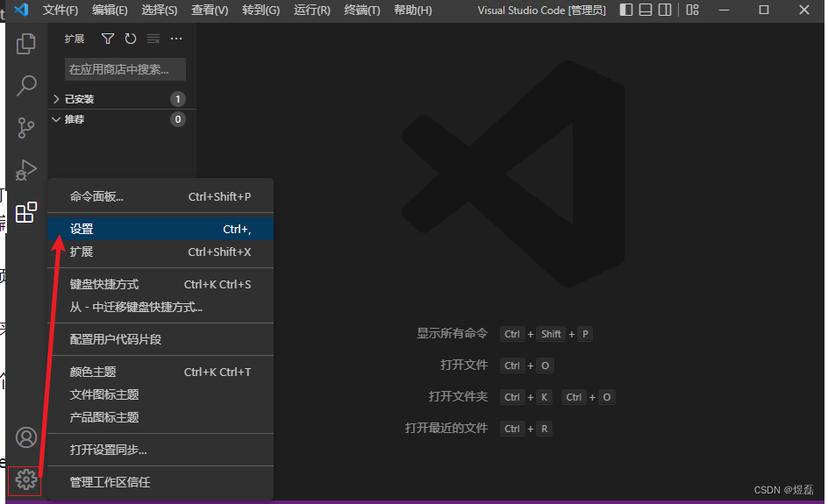
Task: Open the 转到(G) menu
Action: [261, 10]
